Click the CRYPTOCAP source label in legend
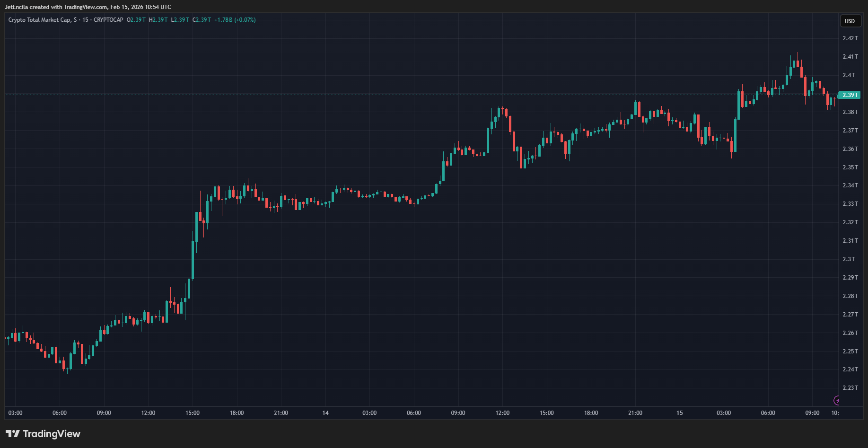The image size is (868, 448). 108,20
